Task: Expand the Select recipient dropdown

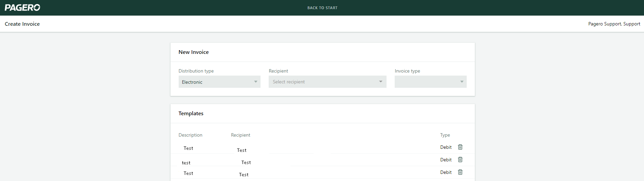Action: point(327,82)
